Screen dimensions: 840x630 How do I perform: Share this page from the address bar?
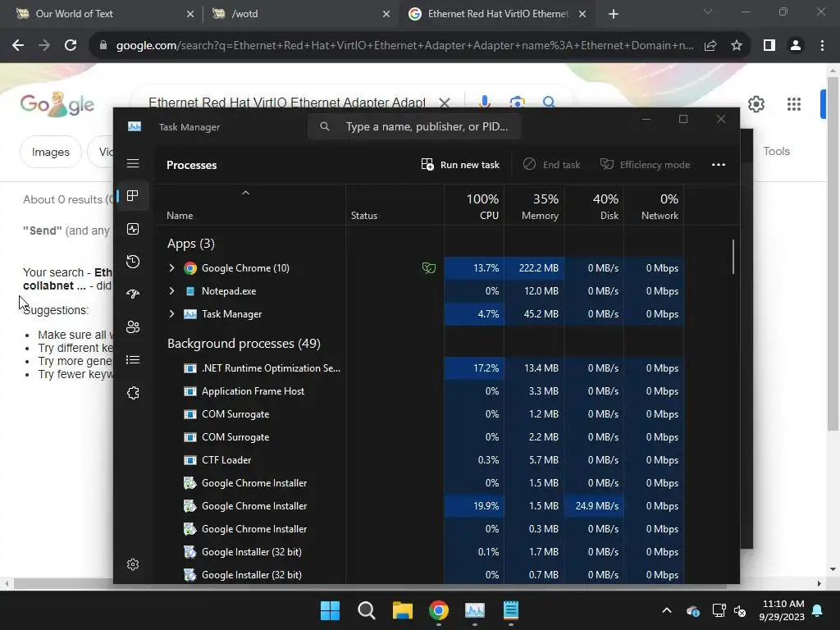click(710, 46)
